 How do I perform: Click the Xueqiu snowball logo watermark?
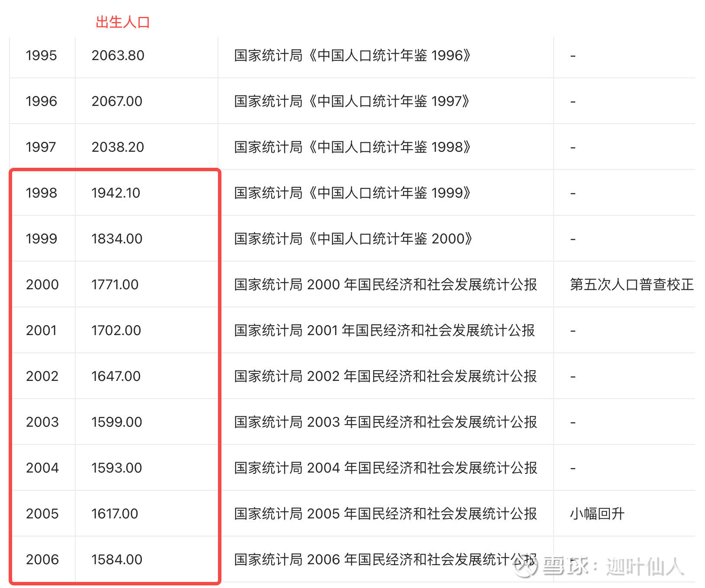(x=524, y=566)
